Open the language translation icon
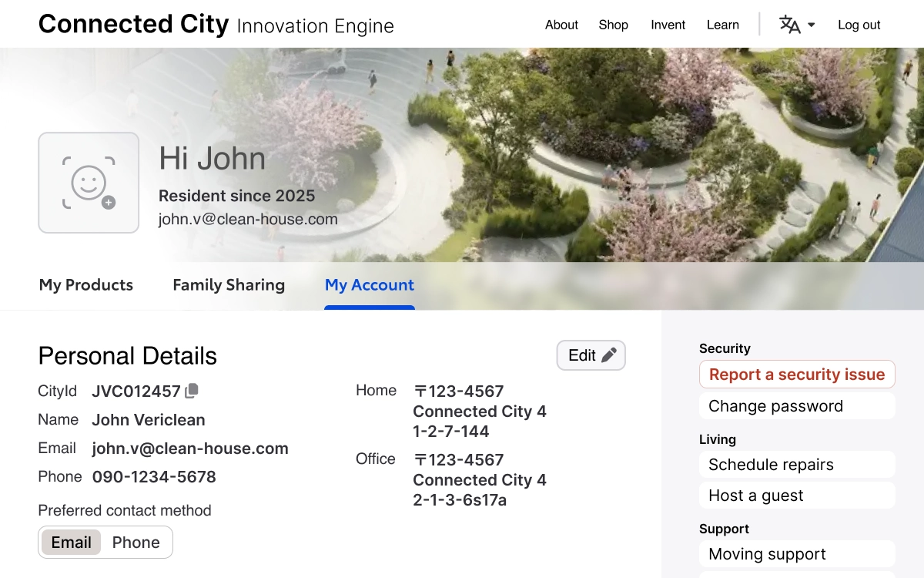924x578 pixels. point(790,25)
